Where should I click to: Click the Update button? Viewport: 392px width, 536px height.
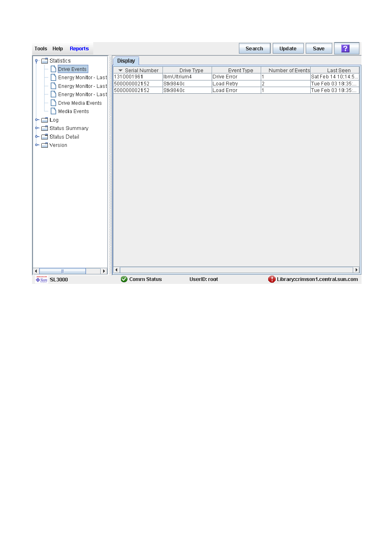[x=288, y=49]
